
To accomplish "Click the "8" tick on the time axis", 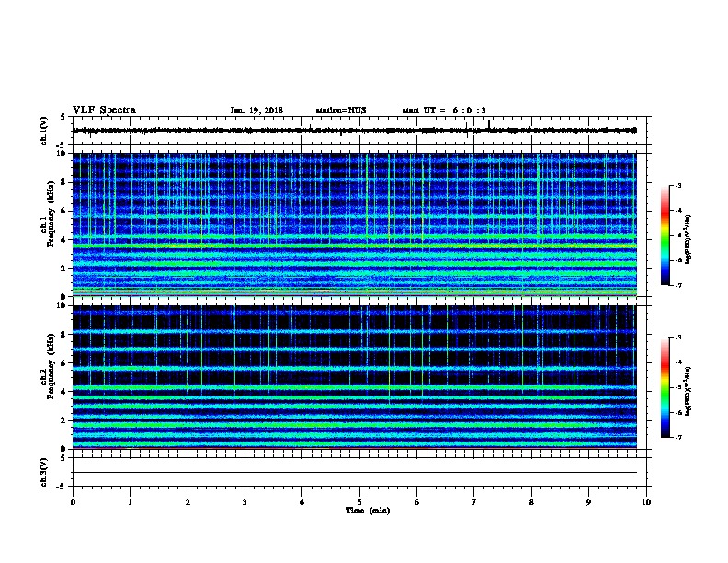I will pyautogui.click(x=531, y=502).
